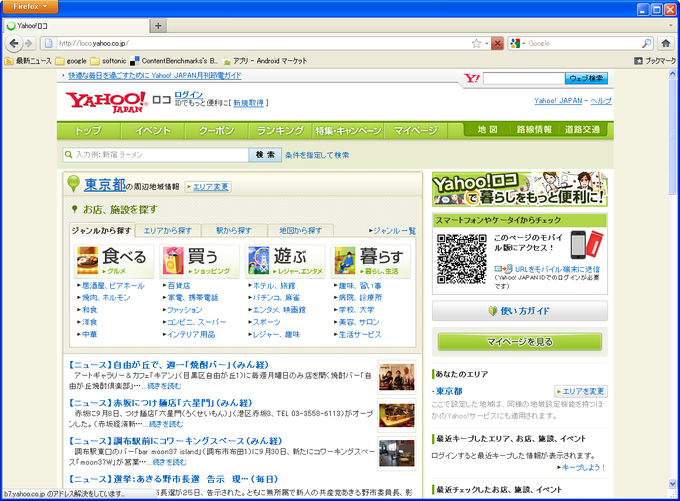The image size is (680, 501).
Task: Open アプリ - Android マーケット bookmark
Action: tap(265, 61)
